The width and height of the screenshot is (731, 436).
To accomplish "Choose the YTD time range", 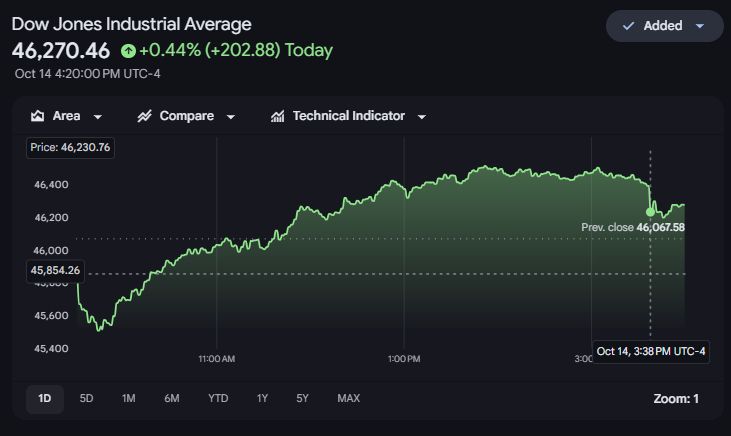I will (x=218, y=399).
